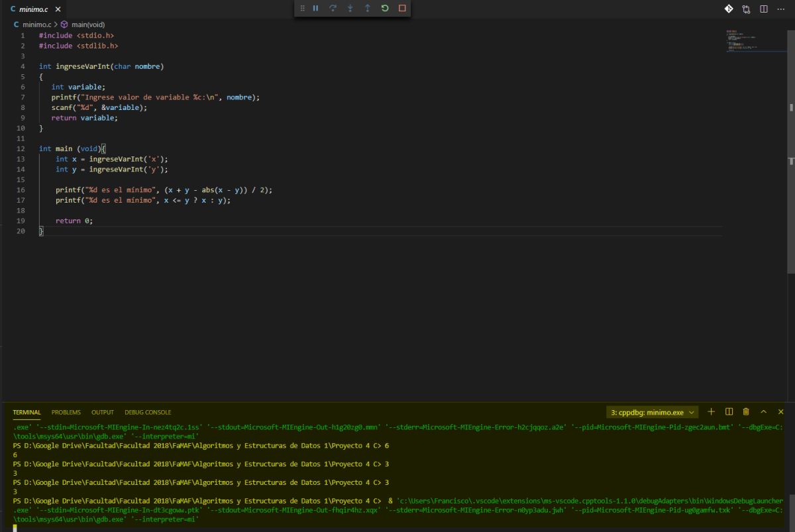
Task: Open the cppdbg: minimo.exe terminal dropdown
Action: point(653,412)
